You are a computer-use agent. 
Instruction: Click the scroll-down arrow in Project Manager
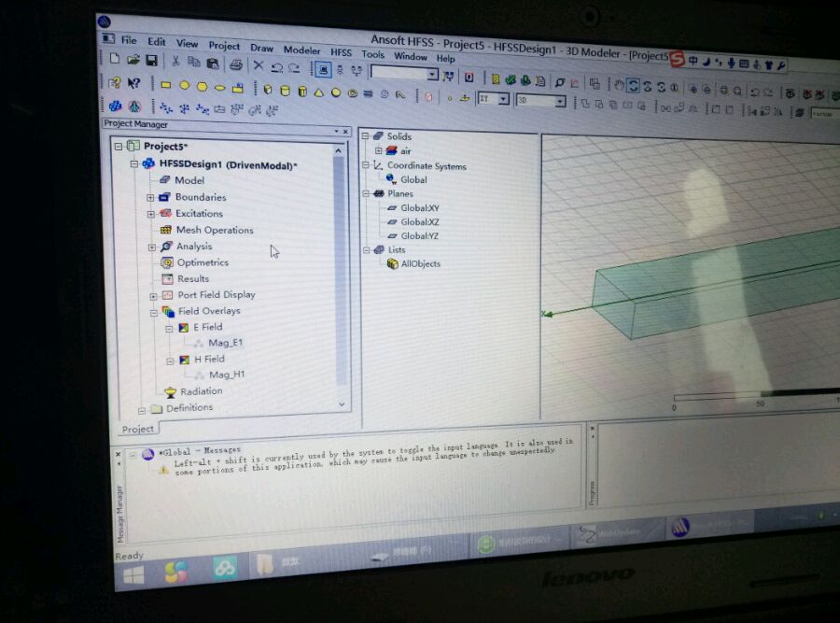tap(342, 404)
